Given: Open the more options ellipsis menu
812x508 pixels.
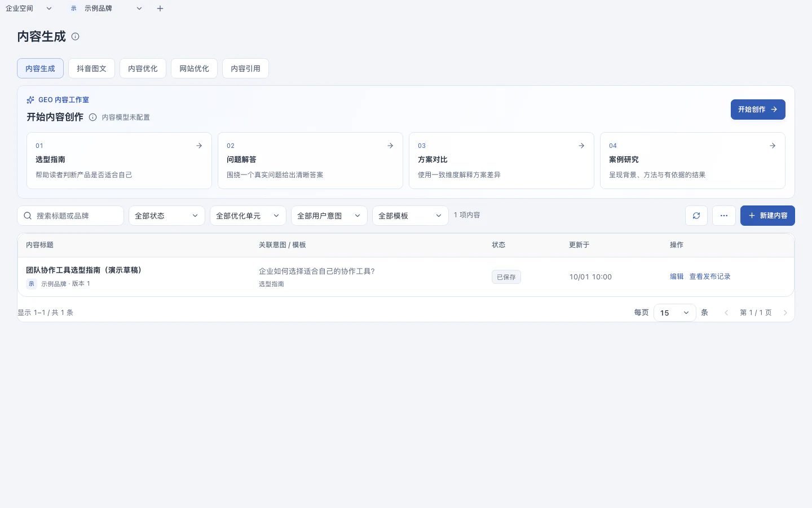Looking at the screenshot, I should (724, 216).
